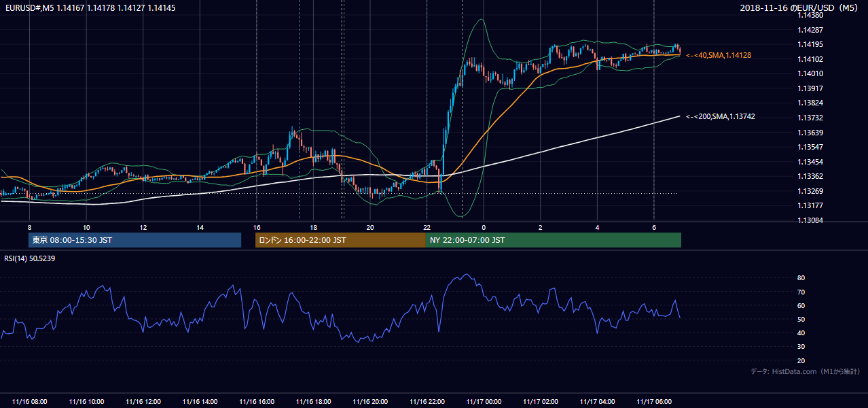Click the 11/17 04:00 timestamp

click(597, 402)
